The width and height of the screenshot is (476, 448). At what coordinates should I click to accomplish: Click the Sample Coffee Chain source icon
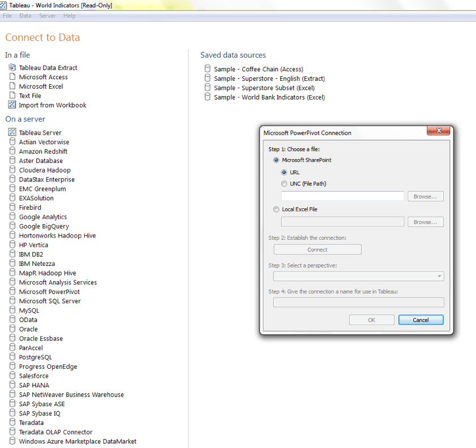207,68
